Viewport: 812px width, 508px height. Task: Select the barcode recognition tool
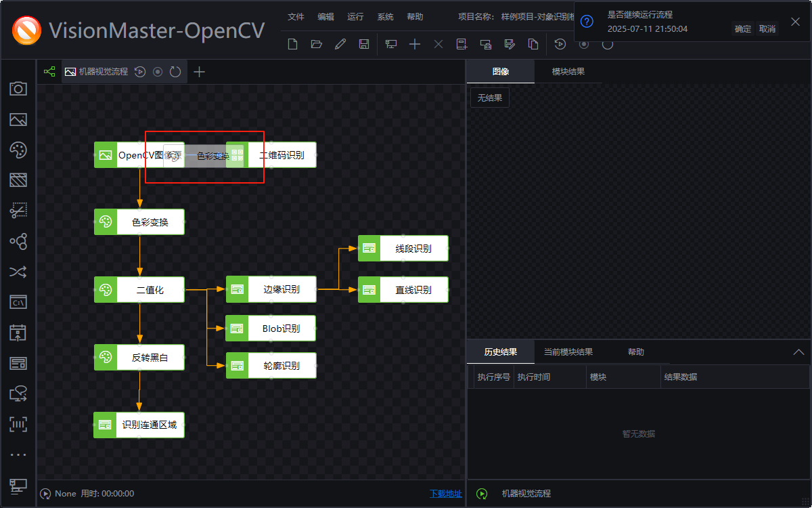pyautogui.click(x=18, y=424)
